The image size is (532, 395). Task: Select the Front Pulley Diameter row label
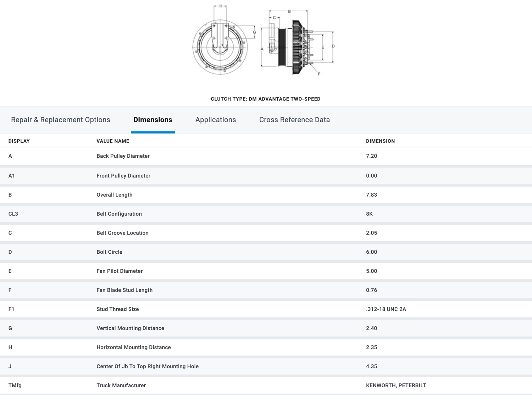coord(123,176)
